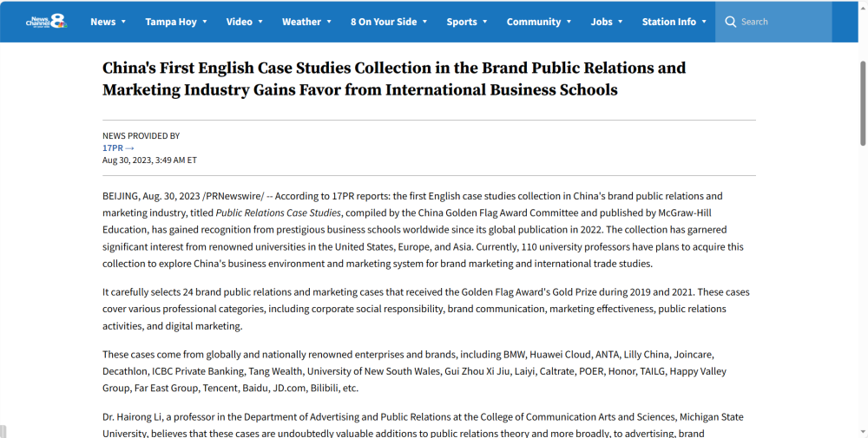Click the paragraph starting "It carefully selects 24"
The width and height of the screenshot is (868, 438).
click(425, 309)
